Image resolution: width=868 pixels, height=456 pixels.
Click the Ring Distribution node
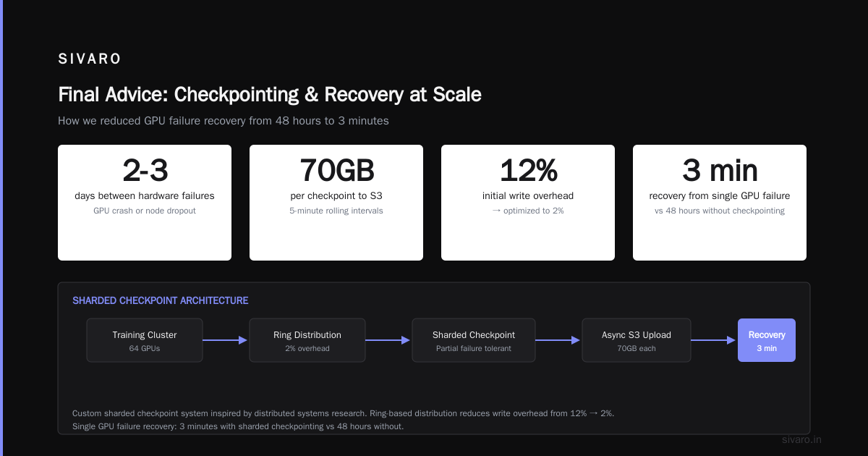(307, 340)
